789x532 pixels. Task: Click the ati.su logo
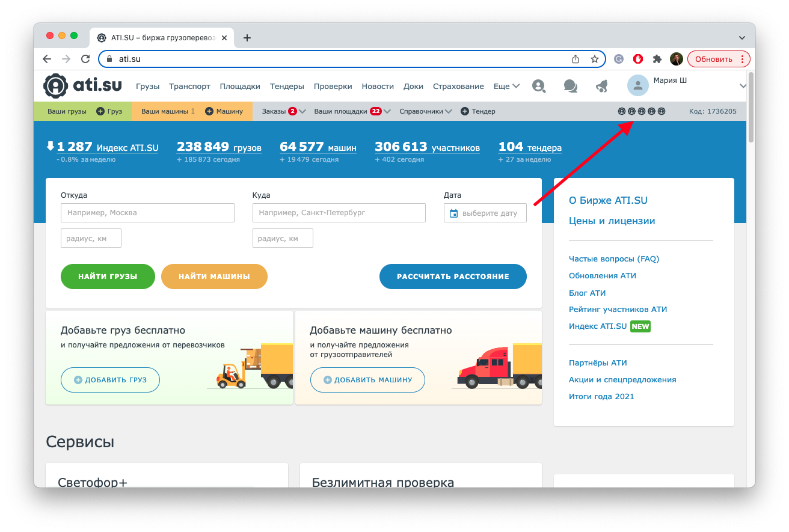[x=83, y=86]
